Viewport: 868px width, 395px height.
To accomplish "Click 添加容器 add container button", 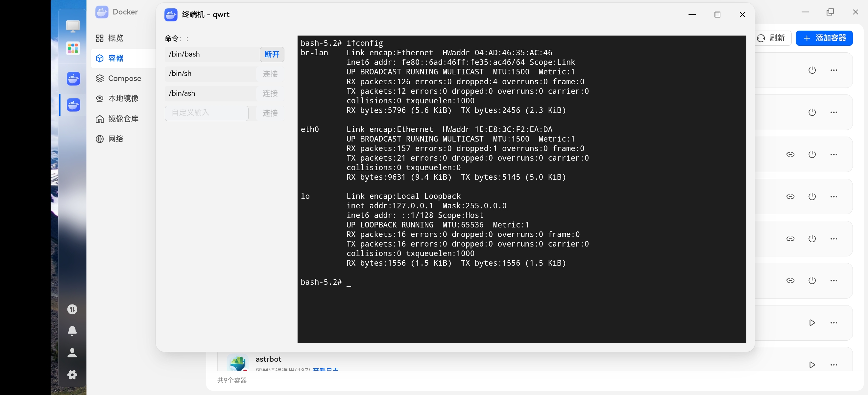I will [x=824, y=38].
